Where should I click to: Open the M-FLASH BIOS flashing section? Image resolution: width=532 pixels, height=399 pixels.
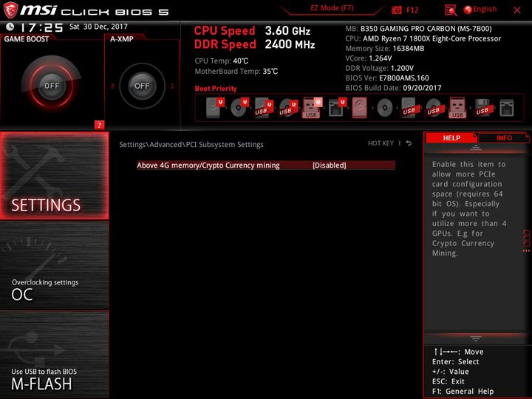(x=54, y=354)
